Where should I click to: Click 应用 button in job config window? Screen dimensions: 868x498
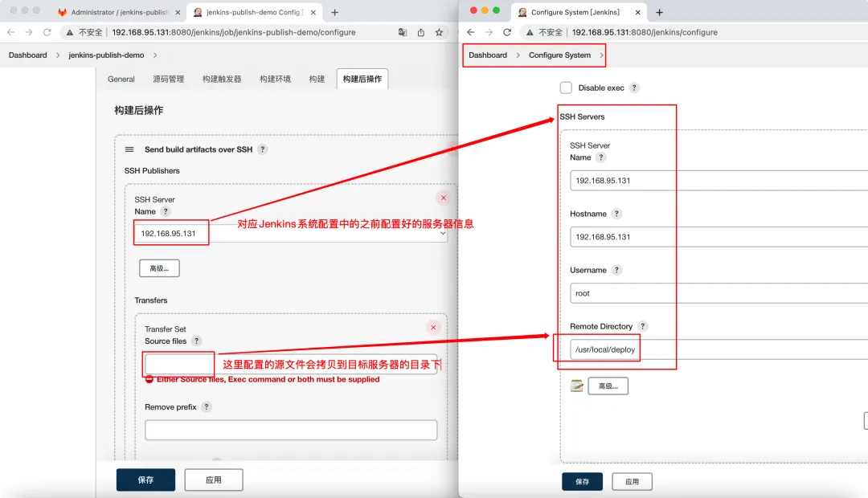click(x=214, y=480)
